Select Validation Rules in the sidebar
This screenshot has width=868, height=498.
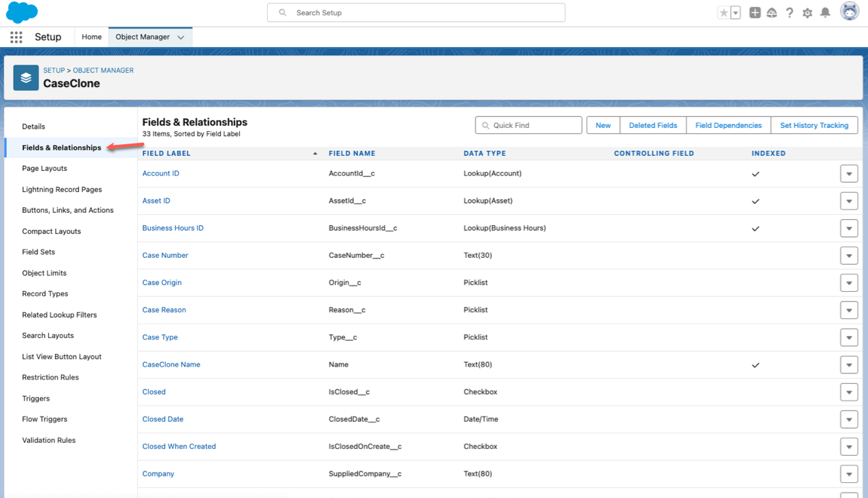click(49, 440)
